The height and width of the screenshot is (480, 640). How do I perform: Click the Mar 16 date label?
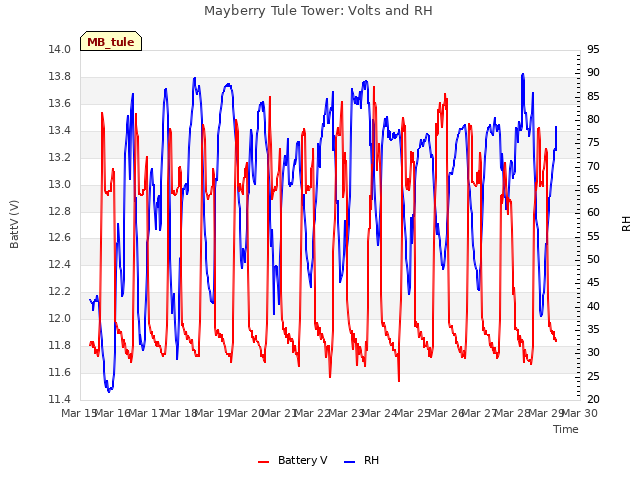point(112,413)
